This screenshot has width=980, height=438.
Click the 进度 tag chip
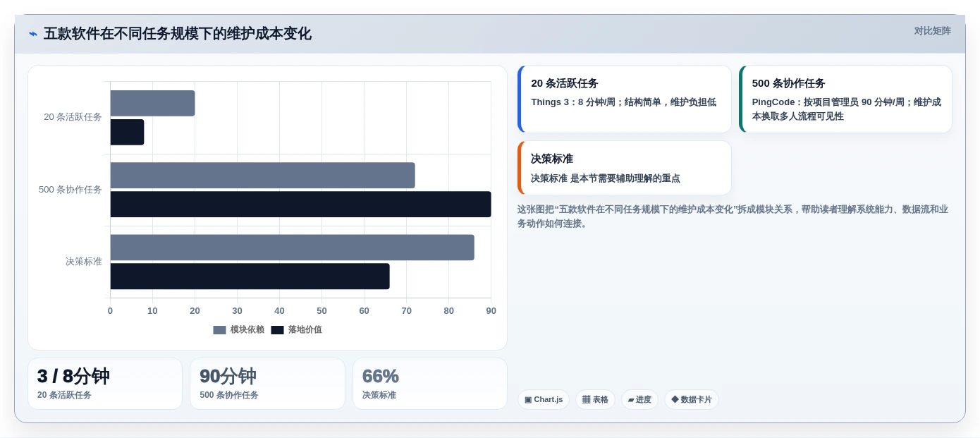click(639, 400)
